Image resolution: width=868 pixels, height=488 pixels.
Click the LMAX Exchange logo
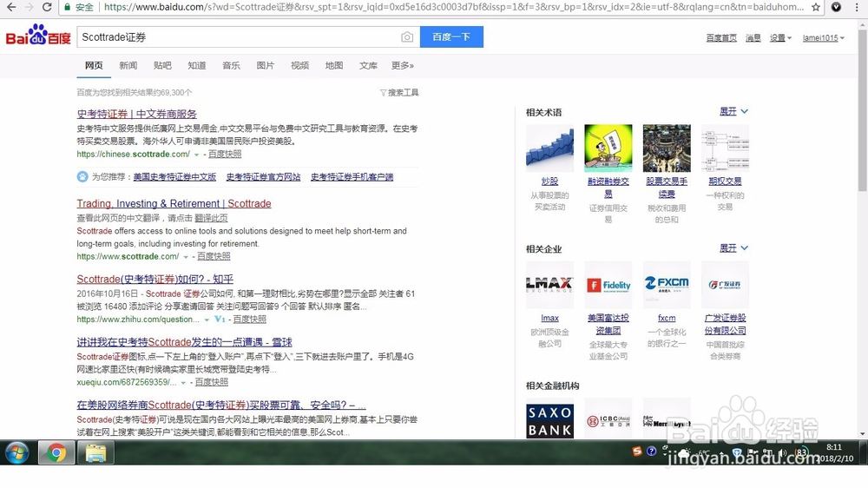[x=549, y=285]
